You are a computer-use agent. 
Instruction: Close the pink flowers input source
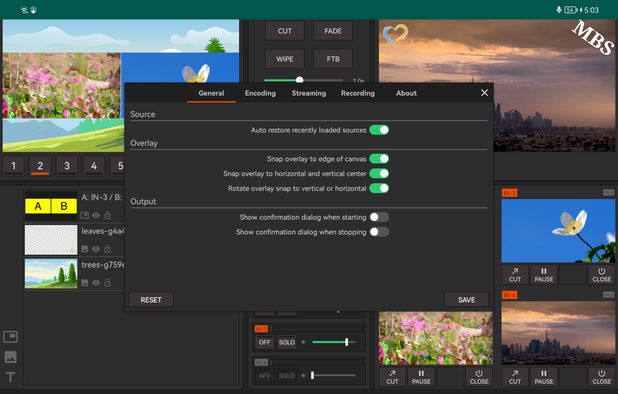coord(479,377)
